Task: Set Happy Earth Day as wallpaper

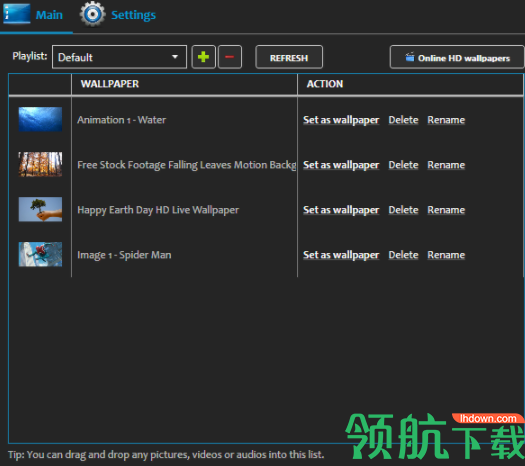Action: (341, 210)
